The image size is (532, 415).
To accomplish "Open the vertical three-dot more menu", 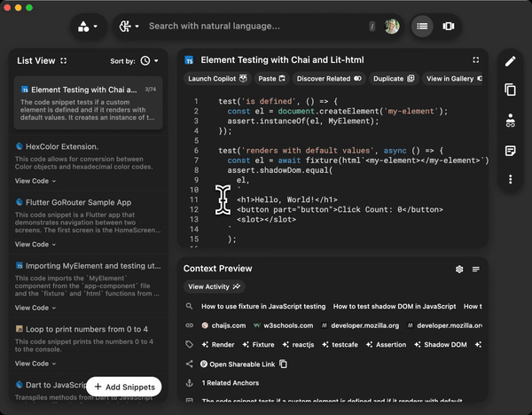I will pos(510,179).
